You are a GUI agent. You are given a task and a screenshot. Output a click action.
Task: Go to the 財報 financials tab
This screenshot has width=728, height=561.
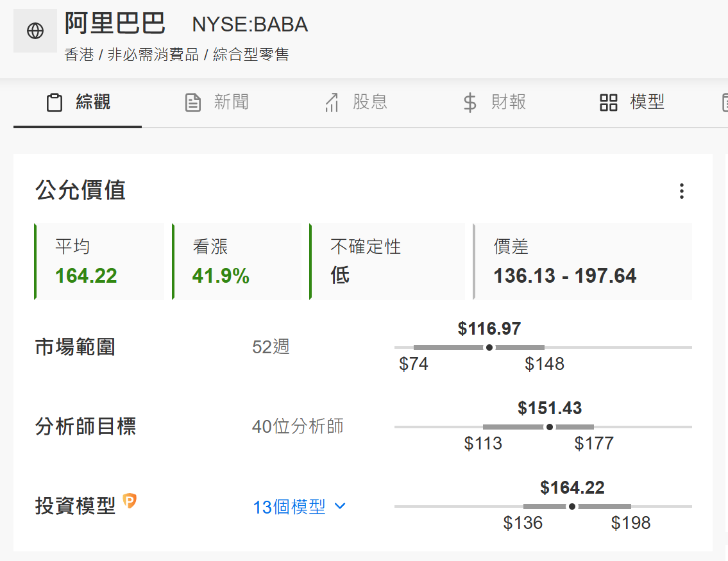click(495, 102)
